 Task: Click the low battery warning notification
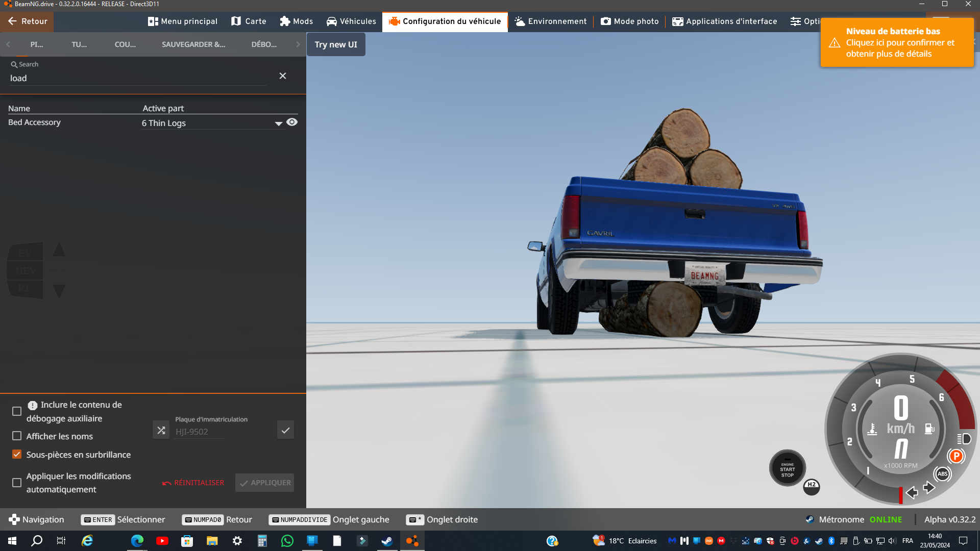[x=897, y=42]
